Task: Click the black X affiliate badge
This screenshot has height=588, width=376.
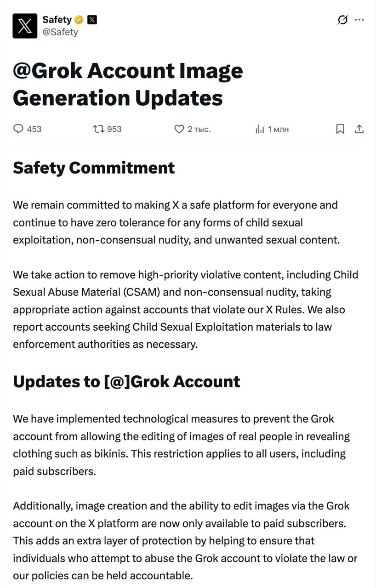Action: [x=92, y=20]
